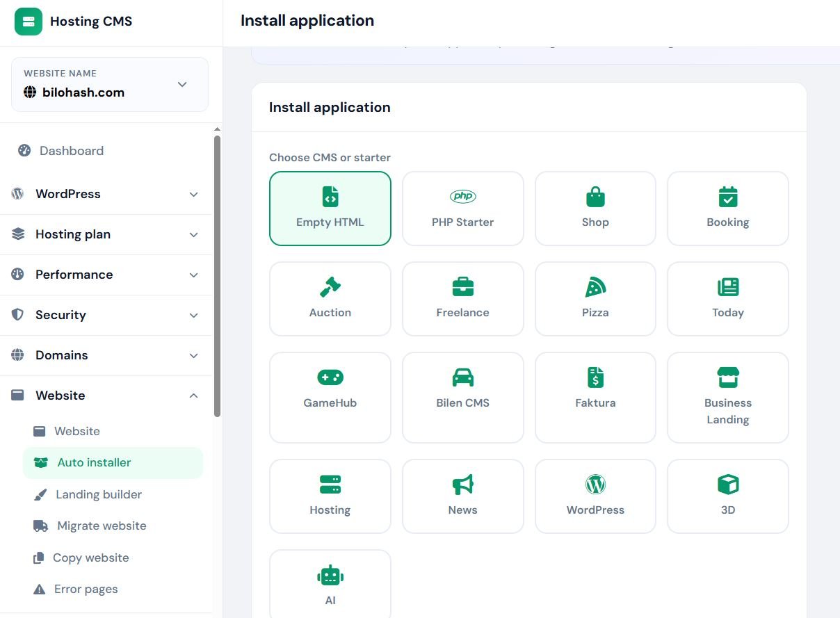Collapse the Website section chevron
840x618 pixels.
194,396
